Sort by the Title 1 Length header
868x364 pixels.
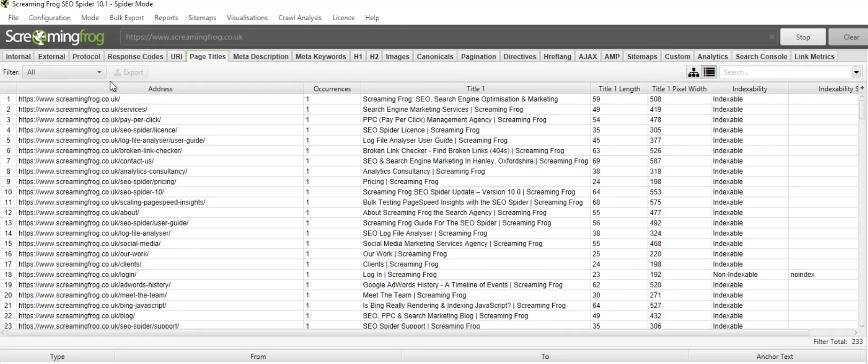coord(619,89)
